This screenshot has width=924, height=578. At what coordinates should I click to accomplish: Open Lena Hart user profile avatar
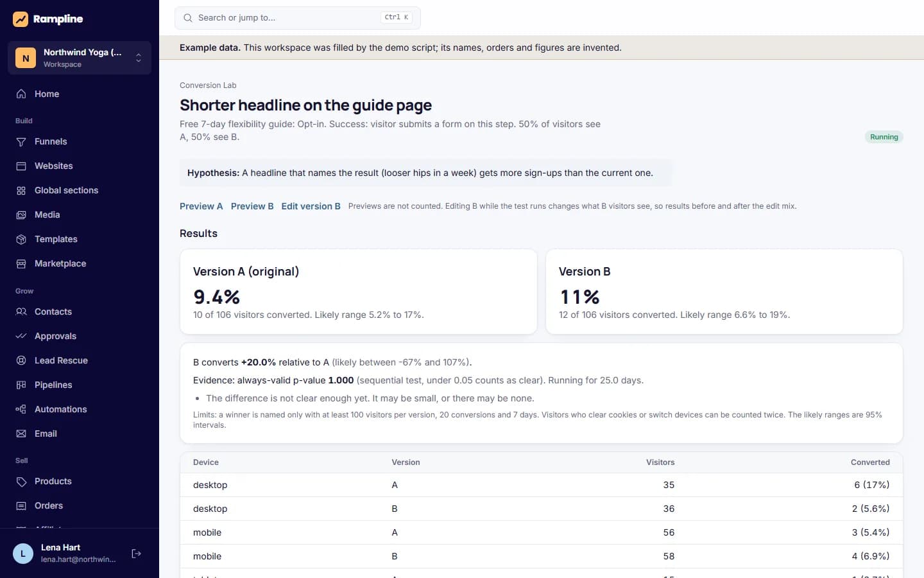click(x=23, y=554)
